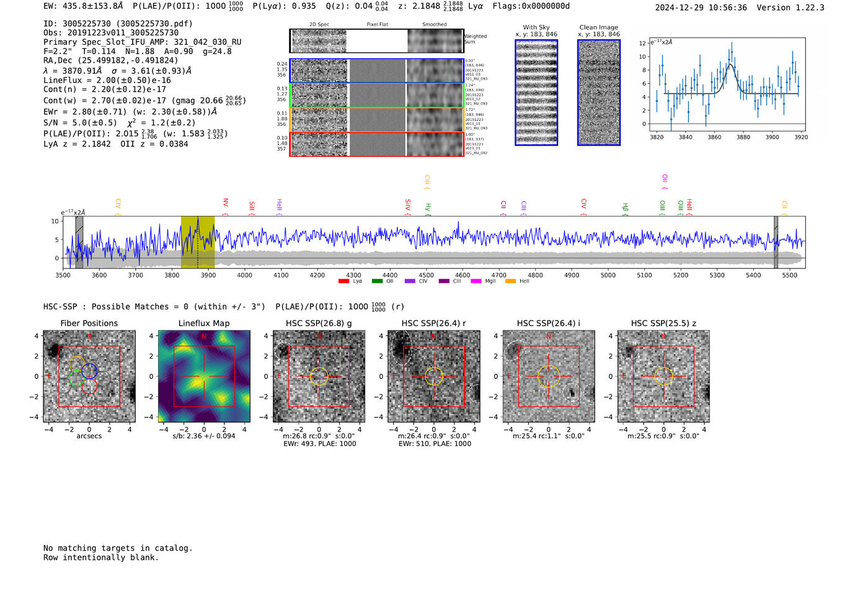This screenshot has height=591, width=868.
Task: Click the 'EWr: 493, PLAE: 1000' label
Action: pyautogui.click(x=319, y=444)
